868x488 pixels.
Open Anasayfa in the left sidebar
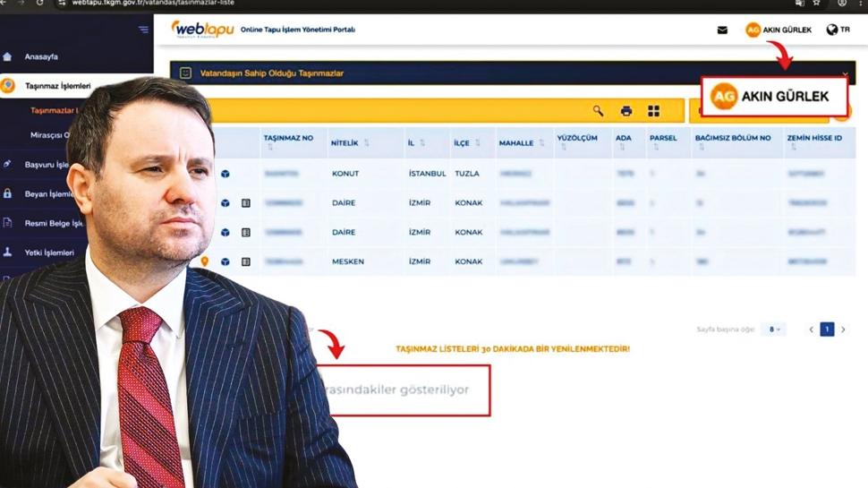(41, 56)
